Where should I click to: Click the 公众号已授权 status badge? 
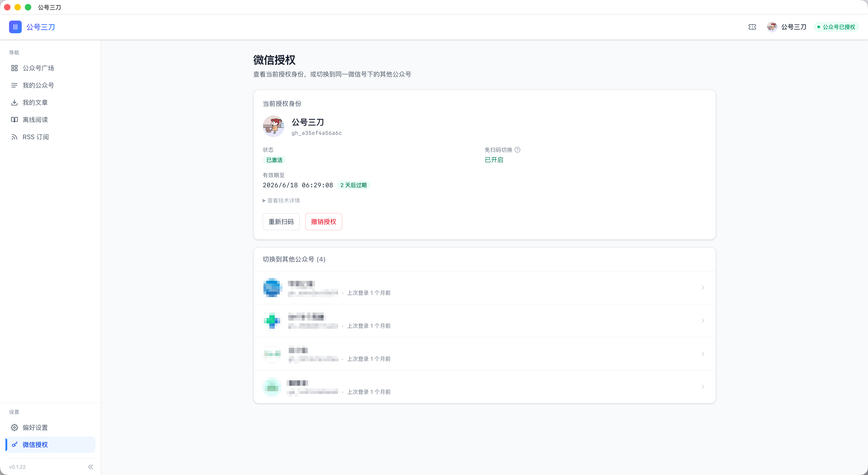click(x=836, y=27)
